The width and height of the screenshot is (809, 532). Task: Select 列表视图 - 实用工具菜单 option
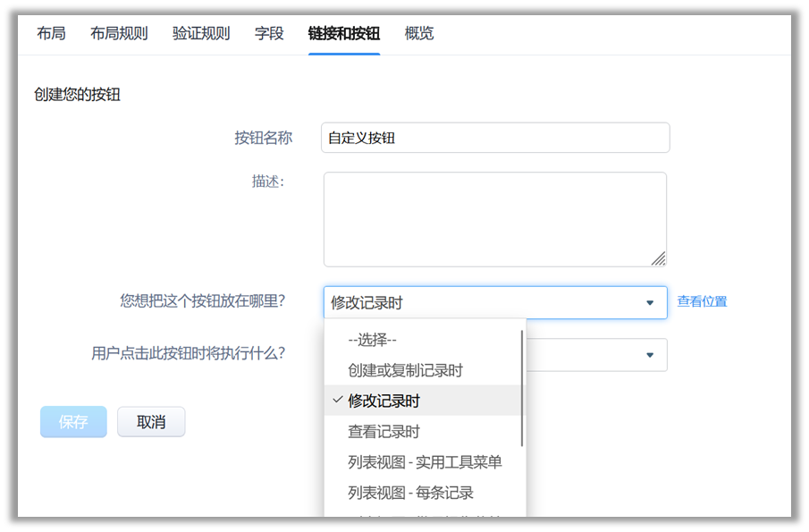pyautogui.click(x=425, y=462)
